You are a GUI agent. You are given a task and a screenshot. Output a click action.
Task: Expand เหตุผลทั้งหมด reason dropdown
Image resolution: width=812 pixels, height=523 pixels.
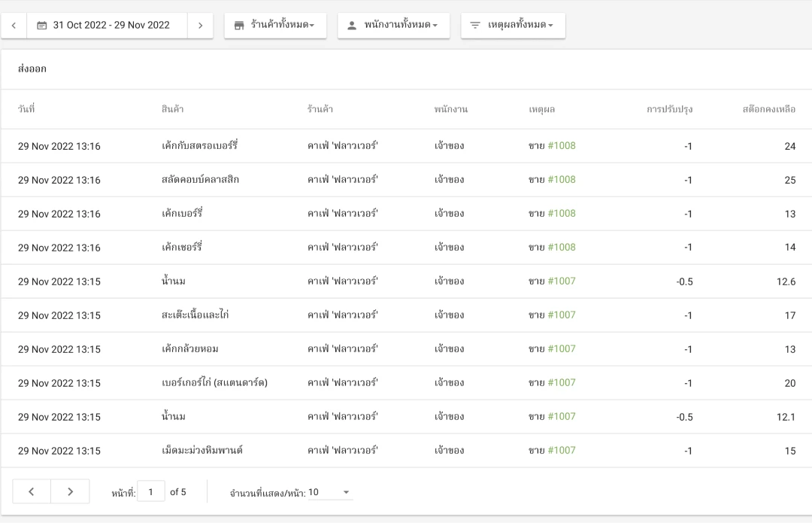tap(520, 25)
